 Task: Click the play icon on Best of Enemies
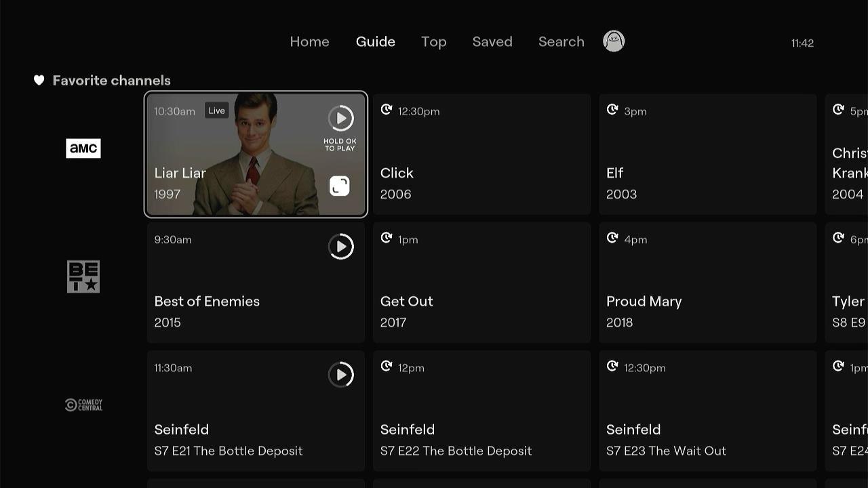[x=341, y=246]
